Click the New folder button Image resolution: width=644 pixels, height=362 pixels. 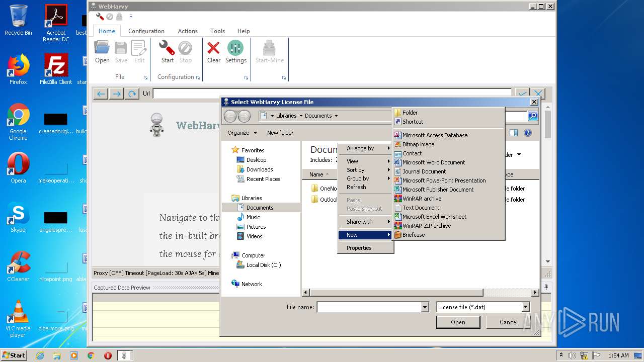click(x=280, y=133)
